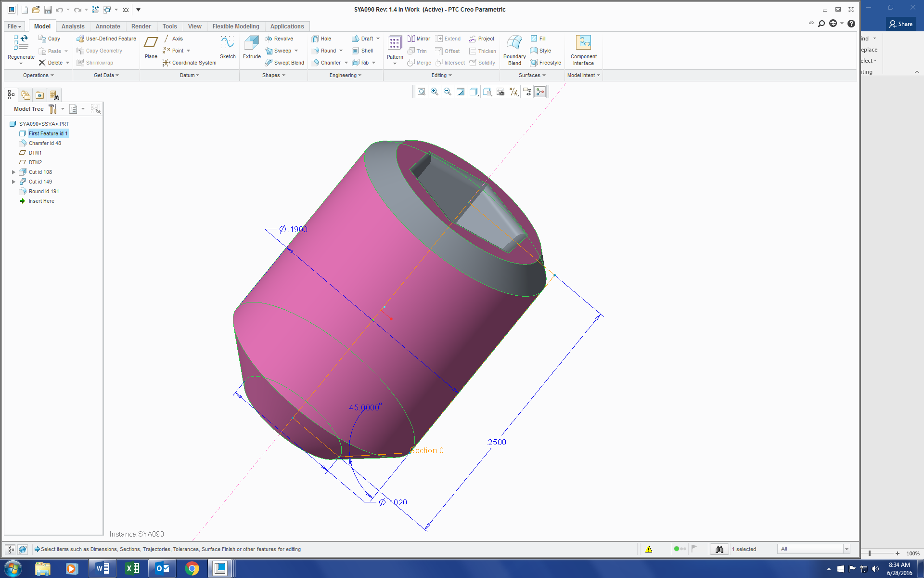Toggle the Spin Center display
This screenshot has width=924, height=578.
tap(540, 92)
